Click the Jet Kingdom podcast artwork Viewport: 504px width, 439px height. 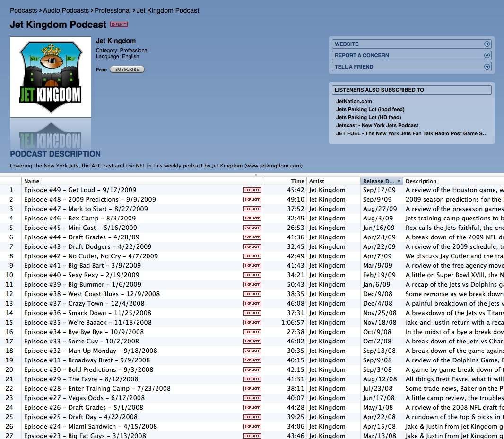(x=51, y=77)
